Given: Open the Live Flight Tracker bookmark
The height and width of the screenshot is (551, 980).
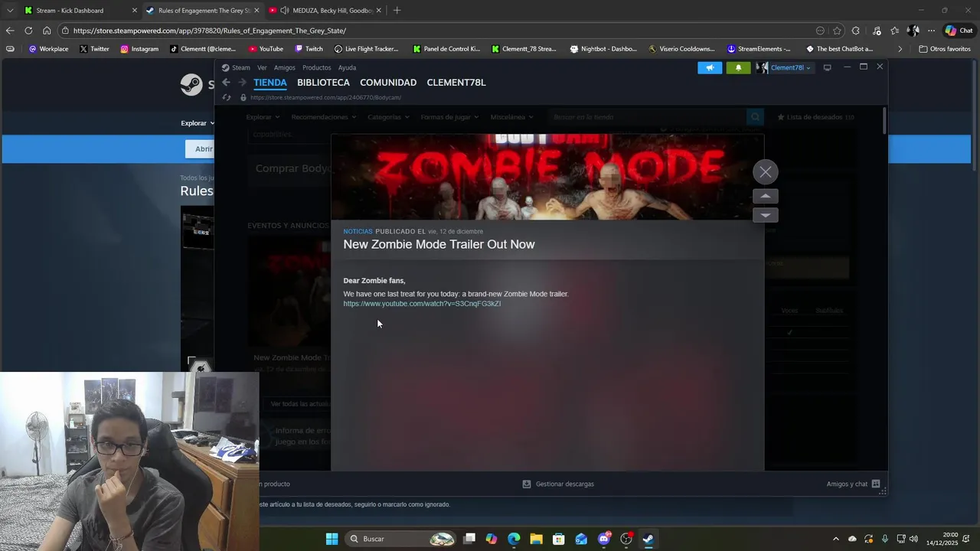Looking at the screenshot, I should click(x=366, y=49).
